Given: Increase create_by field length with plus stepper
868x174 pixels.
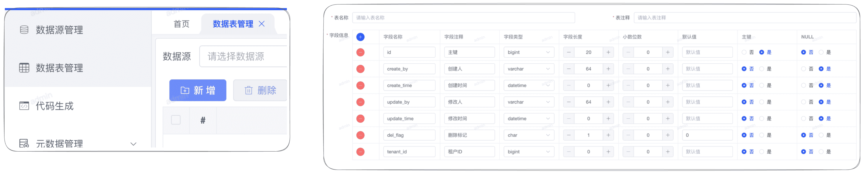Looking at the screenshot, I should [608, 68].
